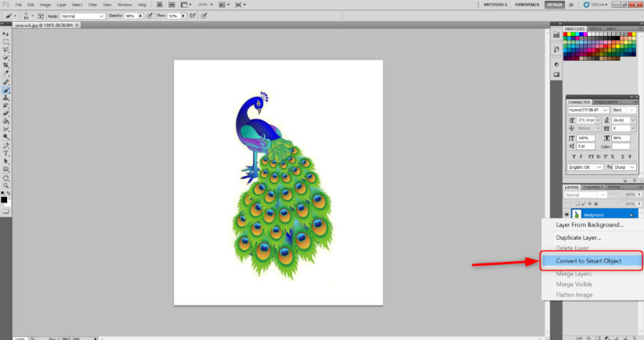Toggle tablet pressure for opacity
The image size is (644, 340).
[x=150, y=16]
